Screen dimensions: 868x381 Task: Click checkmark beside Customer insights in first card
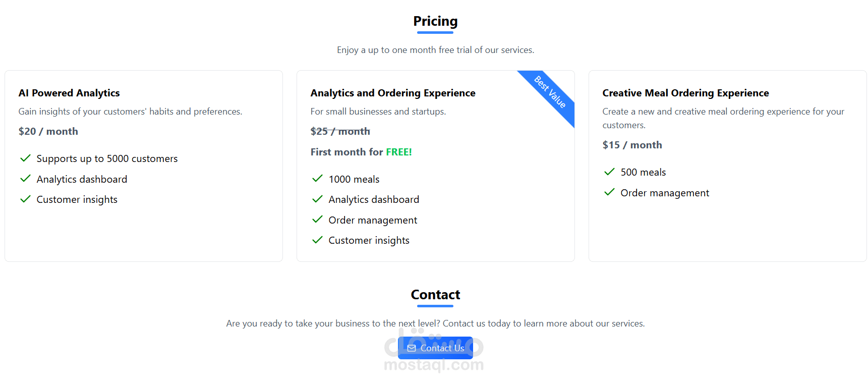pyautogui.click(x=25, y=199)
